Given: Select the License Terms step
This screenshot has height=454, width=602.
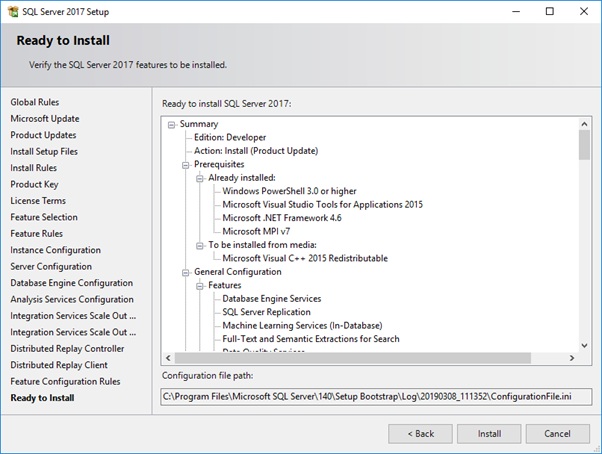Looking at the screenshot, I should pos(38,201).
